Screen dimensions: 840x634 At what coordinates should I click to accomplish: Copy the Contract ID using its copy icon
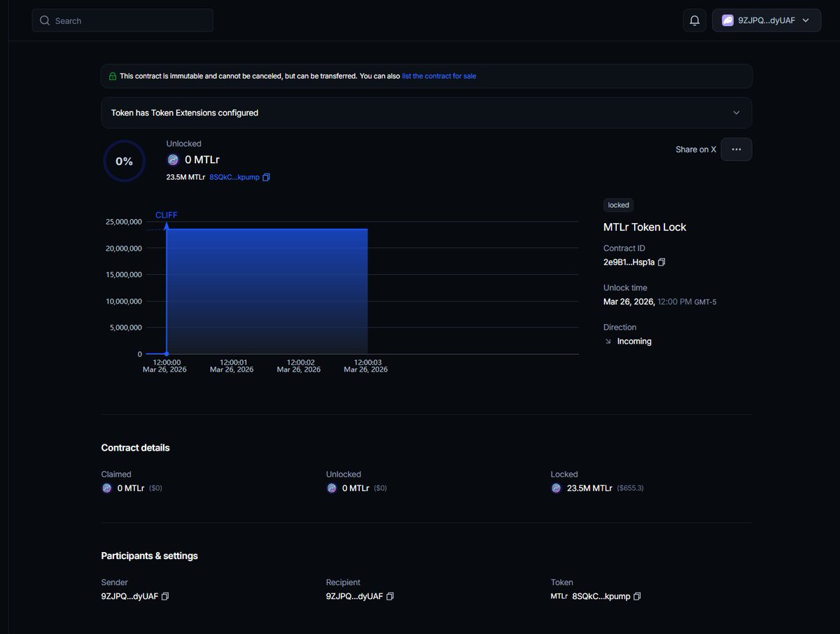tap(661, 262)
